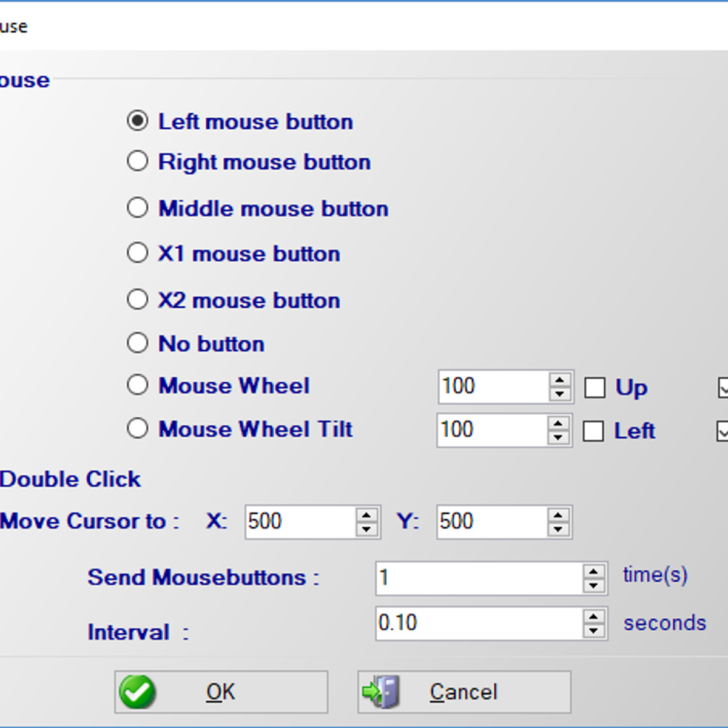Image resolution: width=728 pixels, height=728 pixels.
Task: Decrease the Y cursor coordinate value
Action: [560, 529]
